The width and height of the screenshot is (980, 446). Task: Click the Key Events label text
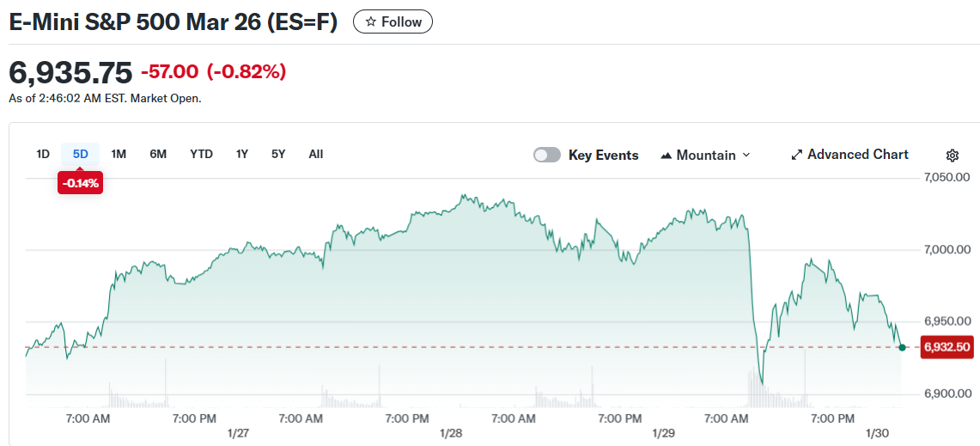click(x=603, y=156)
